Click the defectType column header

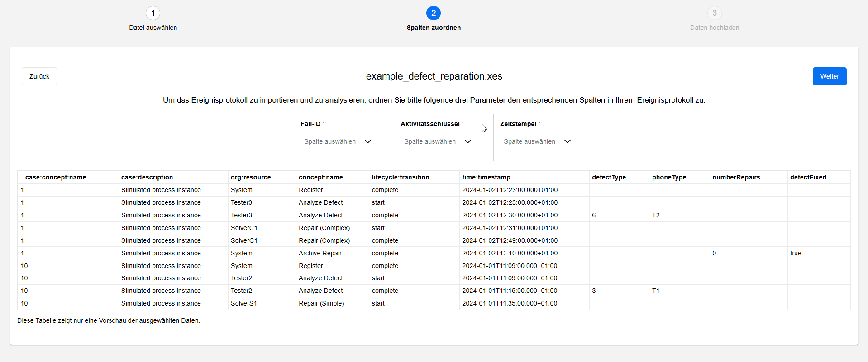[609, 177]
